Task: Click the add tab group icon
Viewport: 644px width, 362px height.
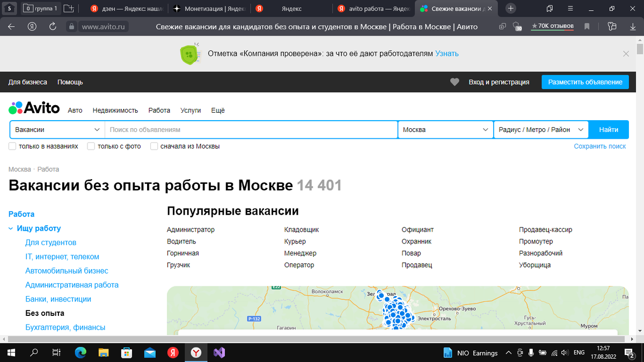Action: pyautogui.click(x=68, y=9)
